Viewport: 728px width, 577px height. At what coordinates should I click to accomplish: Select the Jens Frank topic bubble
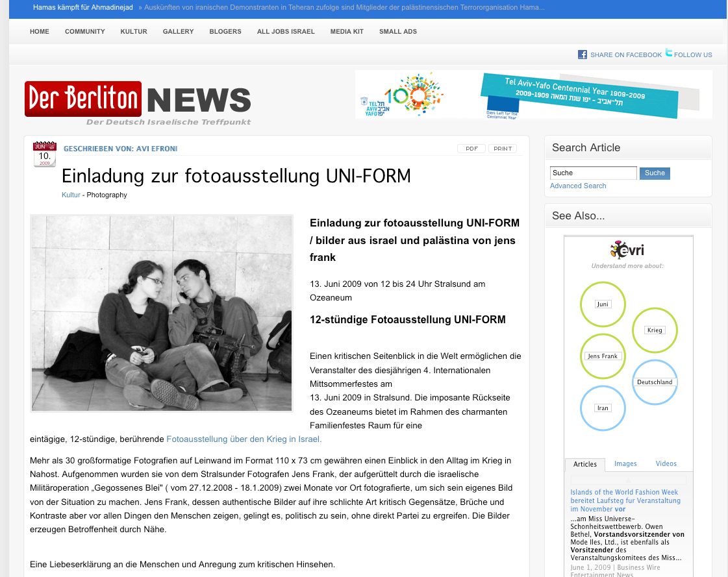point(603,356)
